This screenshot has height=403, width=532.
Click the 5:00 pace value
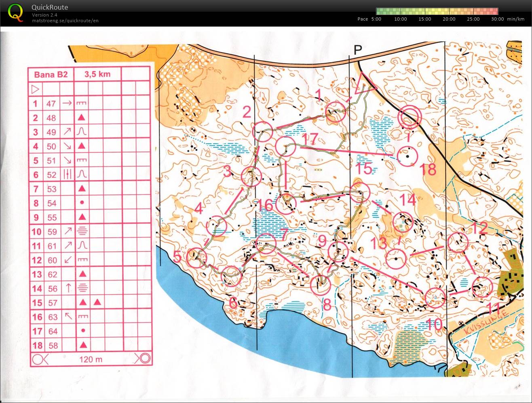[x=376, y=19]
